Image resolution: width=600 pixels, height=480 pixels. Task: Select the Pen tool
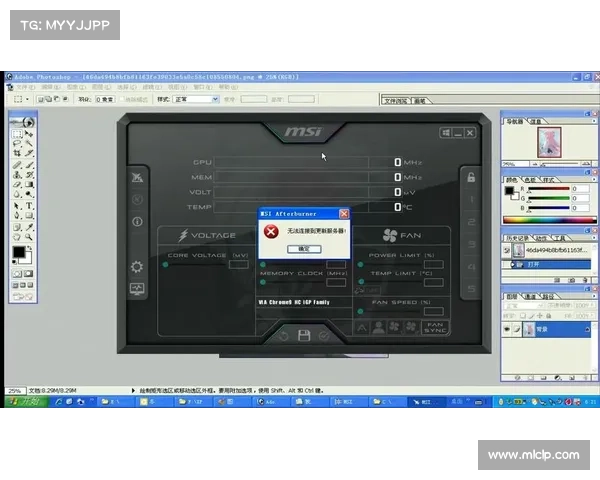click(x=17, y=216)
